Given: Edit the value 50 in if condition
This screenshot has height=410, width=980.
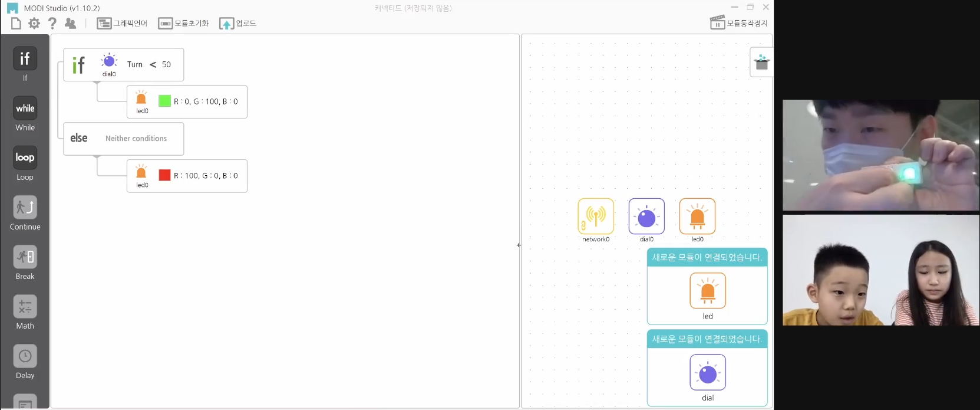Looking at the screenshot, I should coord(166,64).
